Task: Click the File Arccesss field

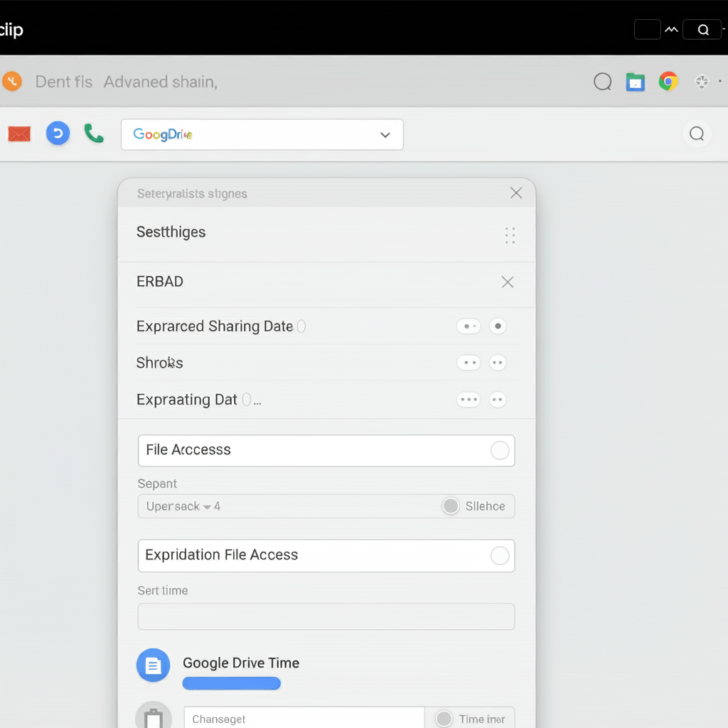Action: point(326,450)
